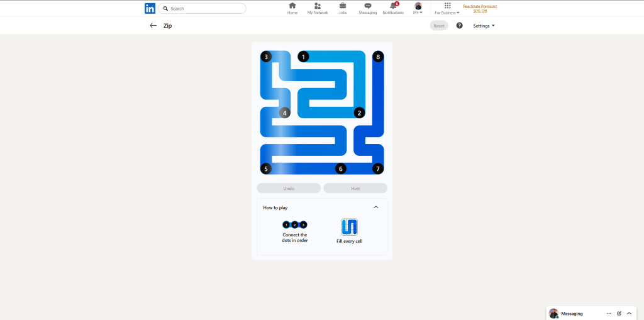The height and width of the screenshot is (320, 644).
Task: Click the Messaging panel profile photo
Action: coord(553,314)
